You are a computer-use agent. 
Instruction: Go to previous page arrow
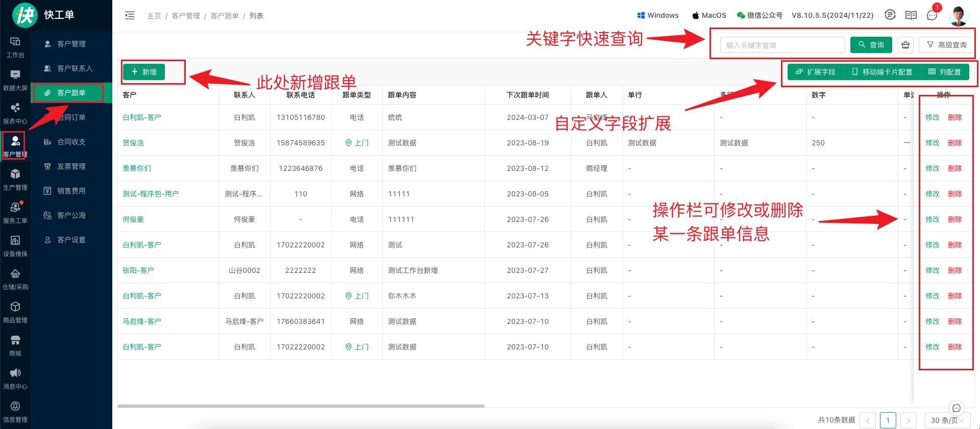coord(868,420)
